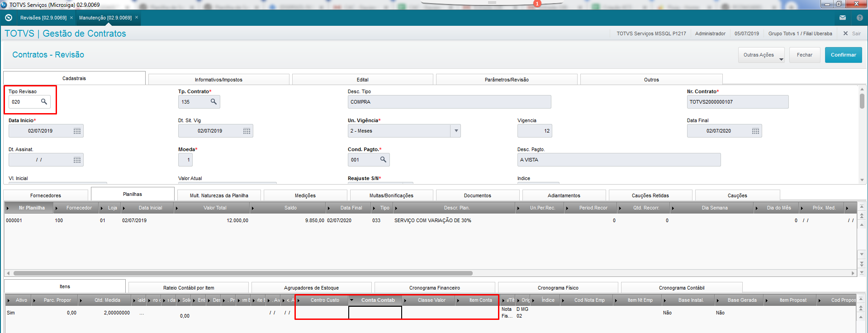This screenshot has width=868, height=333.
Task: Open the Outros tab
Action: coord(651,80)
